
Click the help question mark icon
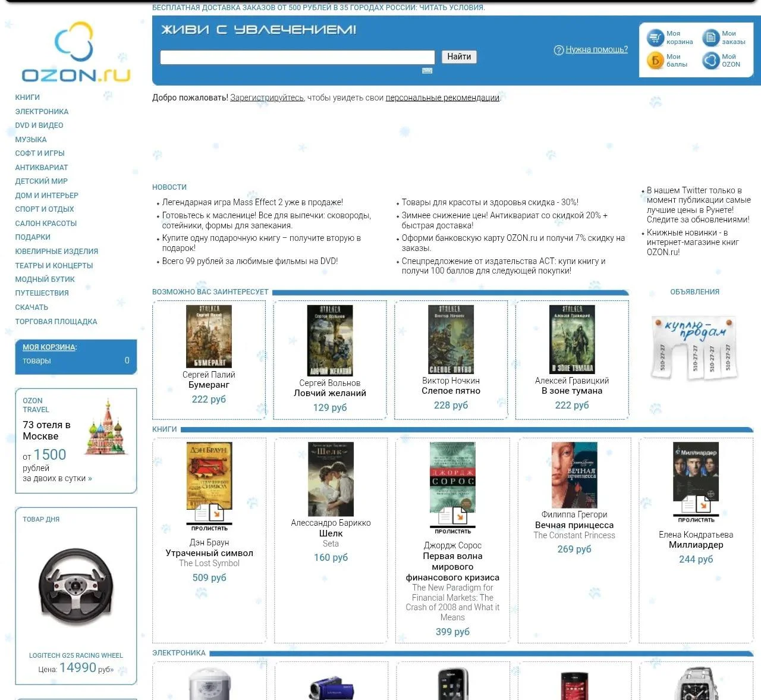[x=558, y=51]
